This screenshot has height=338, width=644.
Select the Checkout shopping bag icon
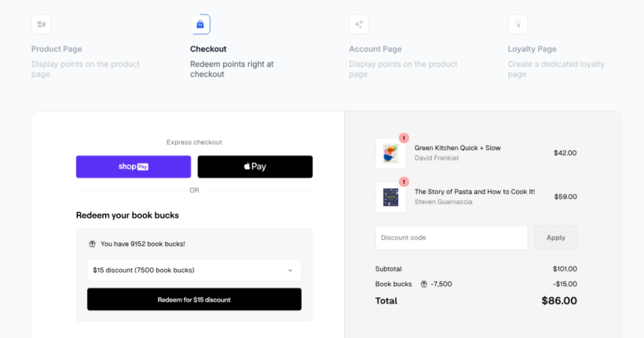tap(200, 25)
